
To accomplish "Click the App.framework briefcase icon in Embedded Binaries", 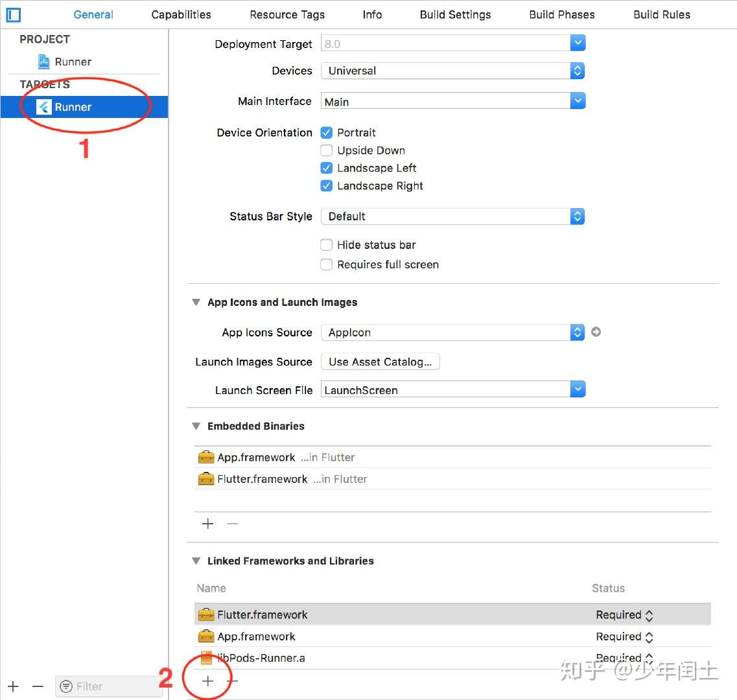I will [206, 457].
